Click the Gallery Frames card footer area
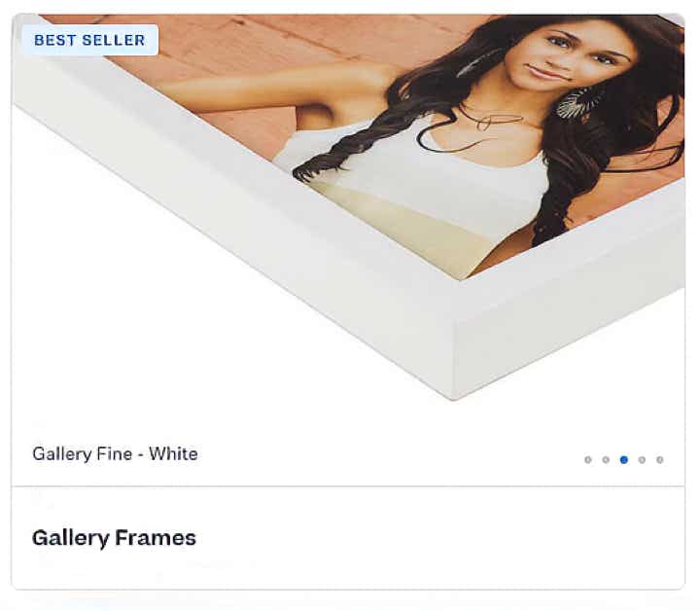The image size is (700, 611). (x=348, y=538)
